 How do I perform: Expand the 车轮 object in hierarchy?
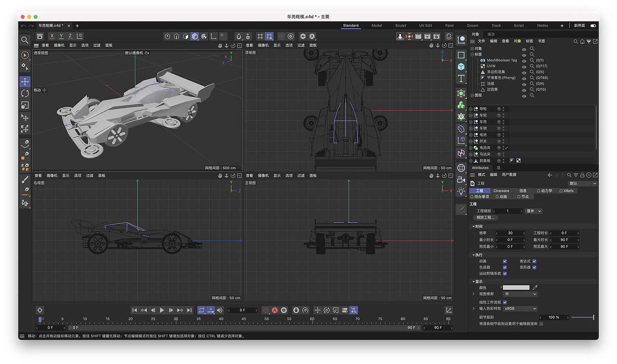click(471, 115)
